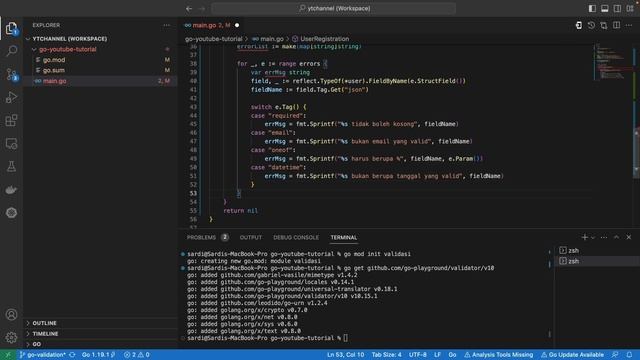The height and width of the screenshot is (360, 640).
Task: Click the go-validation branch in status bar
Action: tap(42, 355)
